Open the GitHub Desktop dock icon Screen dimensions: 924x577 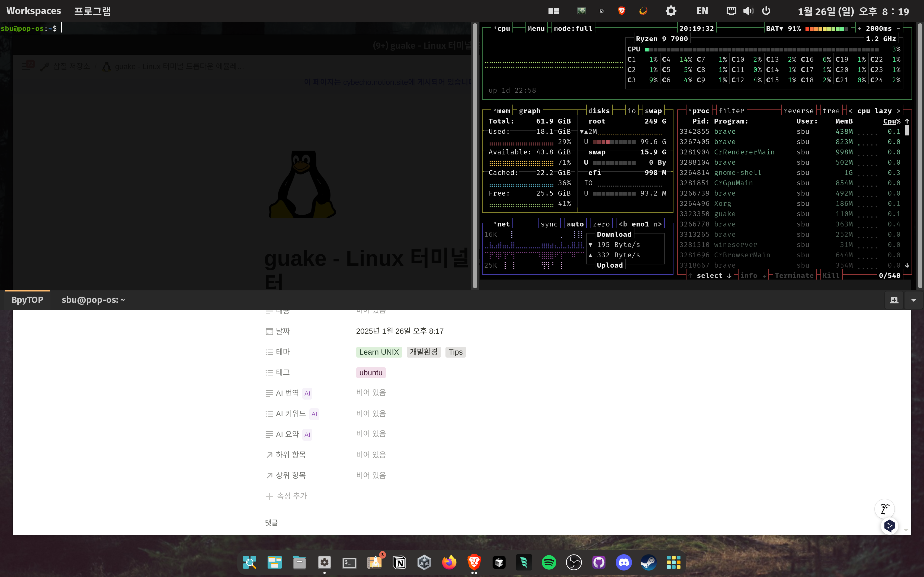(x=599, y=562)
